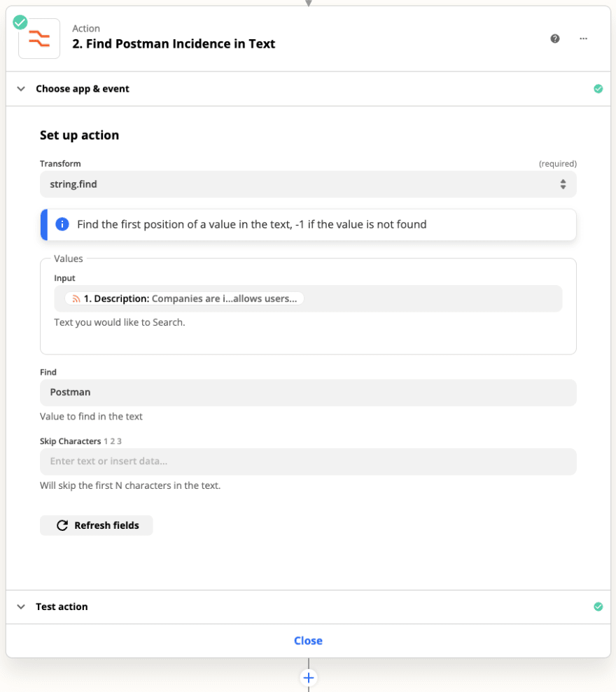This screenshot has height=692, width=616.
Task: Click the circular refresh arrow icon
Action: [x=62, y=525]
